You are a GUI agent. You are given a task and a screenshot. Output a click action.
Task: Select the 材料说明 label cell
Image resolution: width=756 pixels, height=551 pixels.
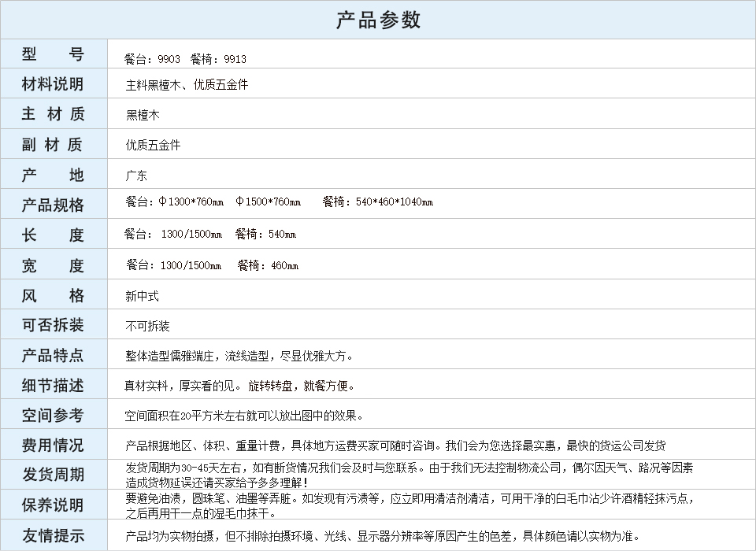point(54,84)
